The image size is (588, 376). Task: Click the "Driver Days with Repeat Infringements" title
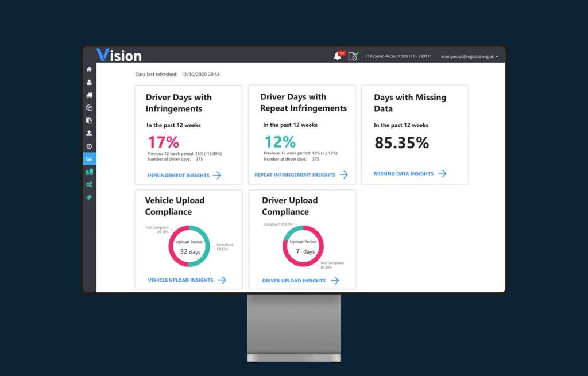coord(303,102)
